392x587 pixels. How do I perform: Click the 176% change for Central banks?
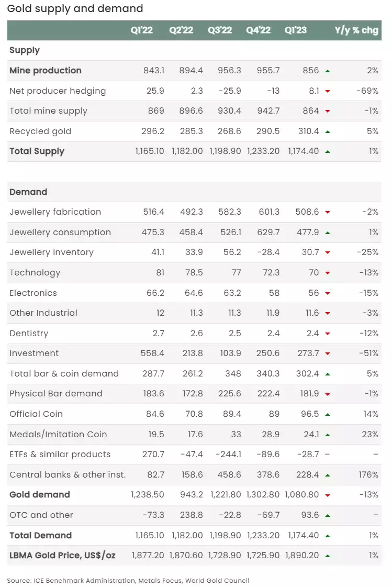(368, 475)
